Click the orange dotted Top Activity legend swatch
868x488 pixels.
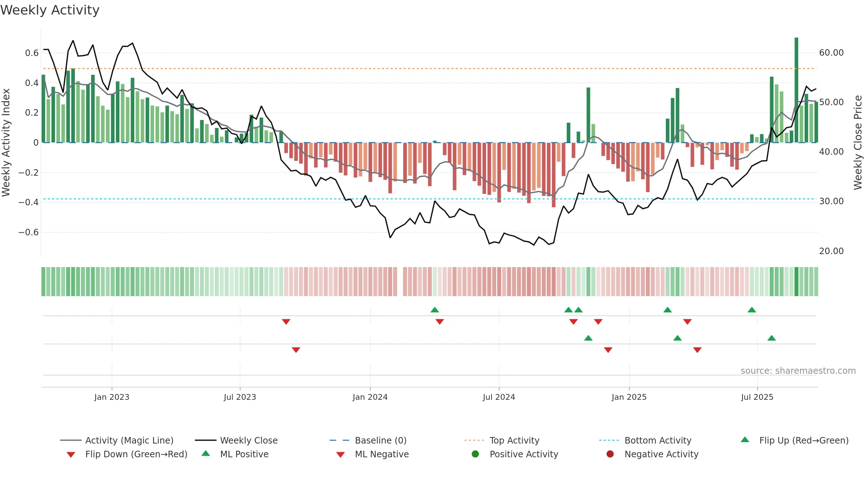click(x=474, y=440)
